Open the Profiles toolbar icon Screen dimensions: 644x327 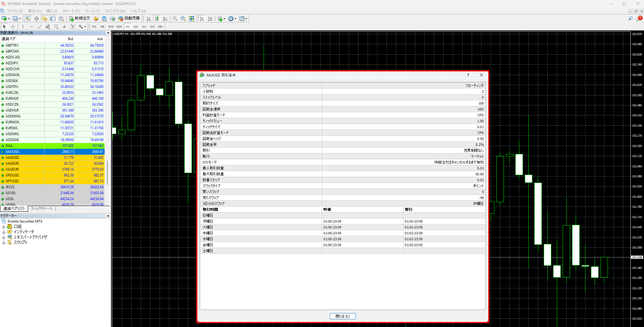click(x=15, y=19)
